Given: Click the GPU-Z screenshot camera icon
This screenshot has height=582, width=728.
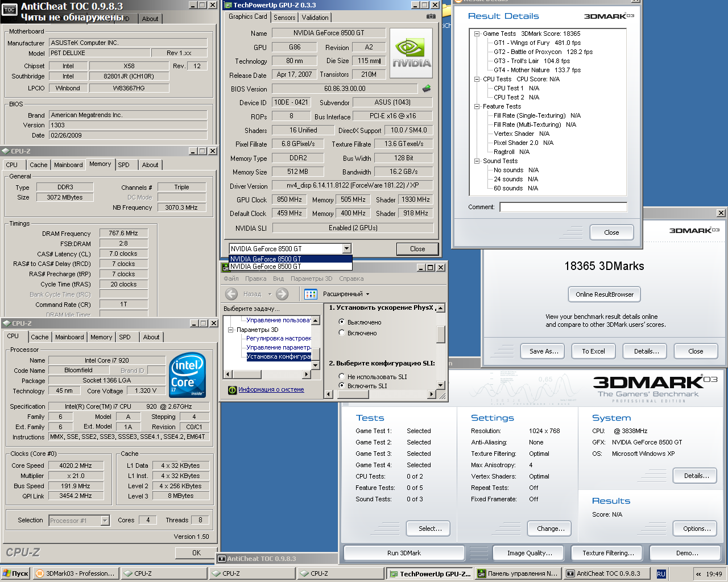Looking at the screenshot, I should point(431,16).
